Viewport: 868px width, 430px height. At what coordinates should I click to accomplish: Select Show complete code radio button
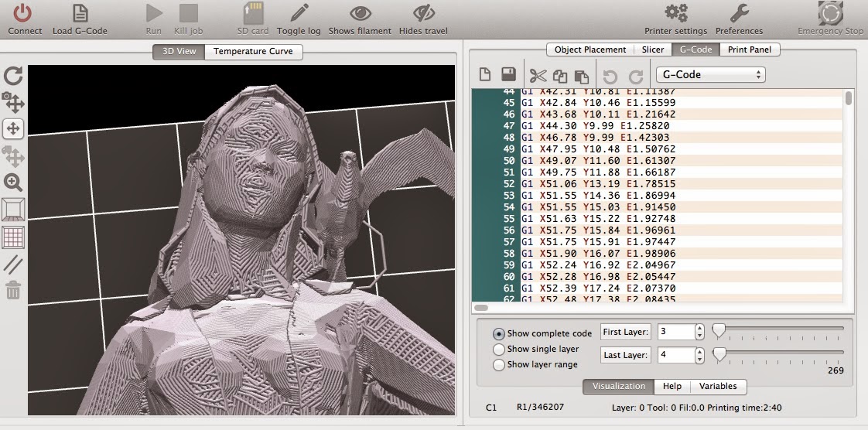click(499, 333)
